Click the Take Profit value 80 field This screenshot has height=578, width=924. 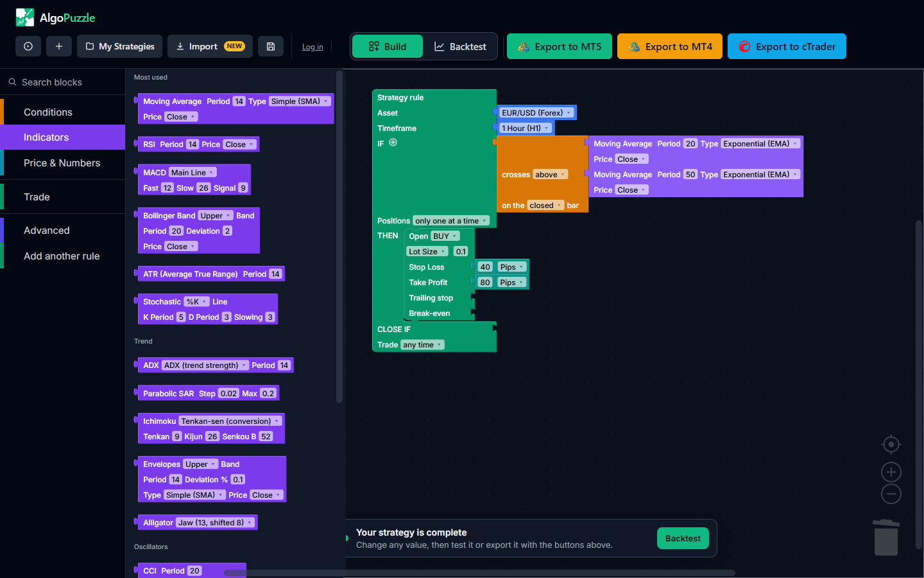pos(485,282)
